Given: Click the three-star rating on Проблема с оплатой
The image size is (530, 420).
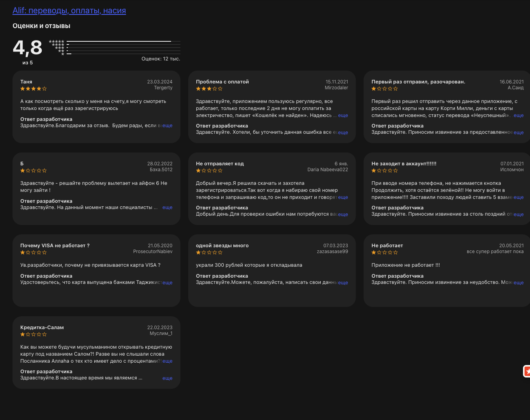Looking at the screenshot, I should click(x=209, y=89).
